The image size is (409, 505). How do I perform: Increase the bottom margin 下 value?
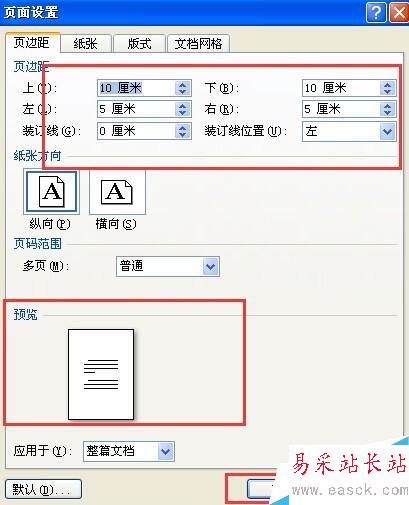387,84
